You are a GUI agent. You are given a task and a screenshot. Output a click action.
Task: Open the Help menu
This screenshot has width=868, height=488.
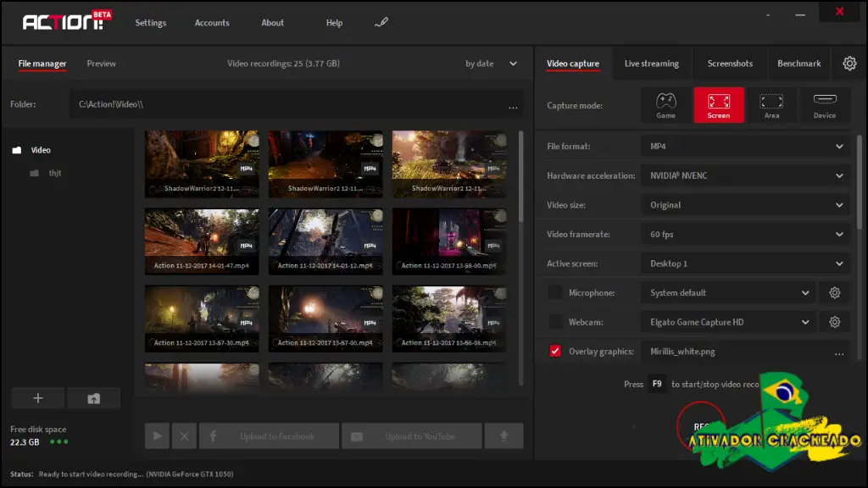[x=334, y=23]
